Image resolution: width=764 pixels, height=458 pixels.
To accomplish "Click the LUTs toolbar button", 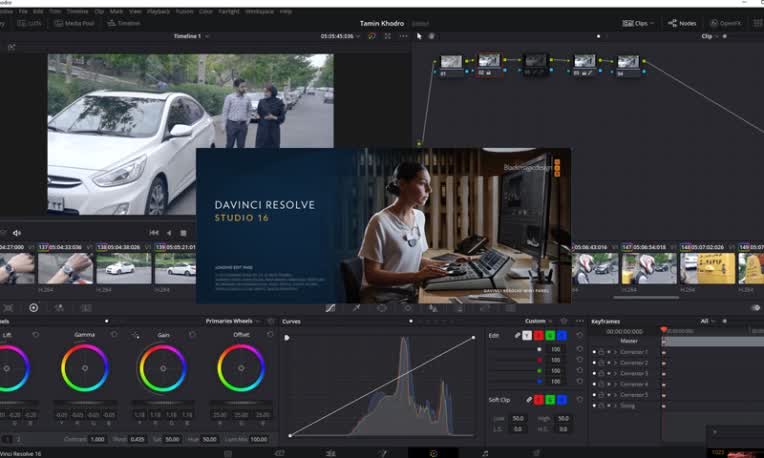I will pos(29,23).
